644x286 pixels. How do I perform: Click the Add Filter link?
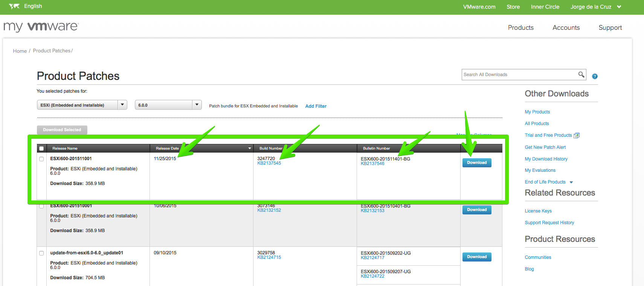316,106
